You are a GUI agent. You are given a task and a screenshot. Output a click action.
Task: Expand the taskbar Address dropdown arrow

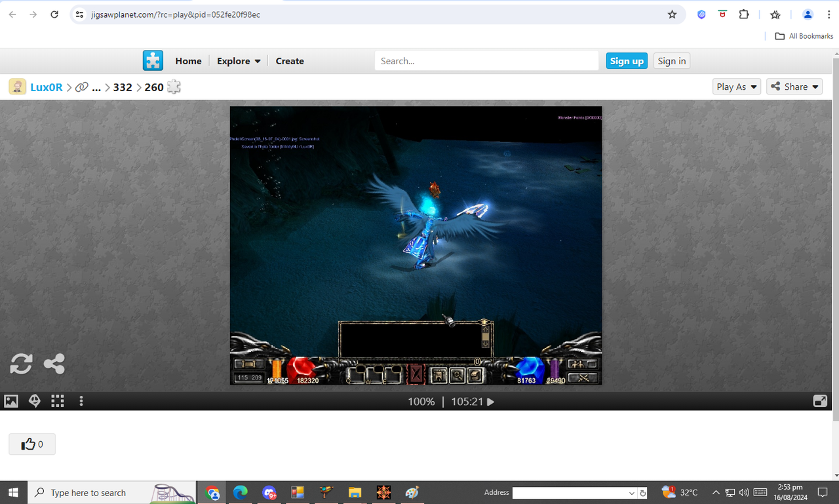[x=632, y=493]
